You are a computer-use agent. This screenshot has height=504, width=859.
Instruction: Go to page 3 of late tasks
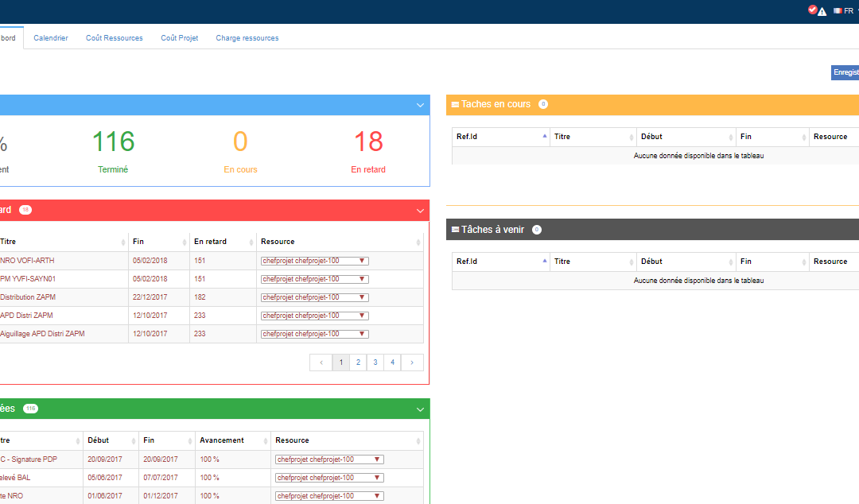pos(375,362)
